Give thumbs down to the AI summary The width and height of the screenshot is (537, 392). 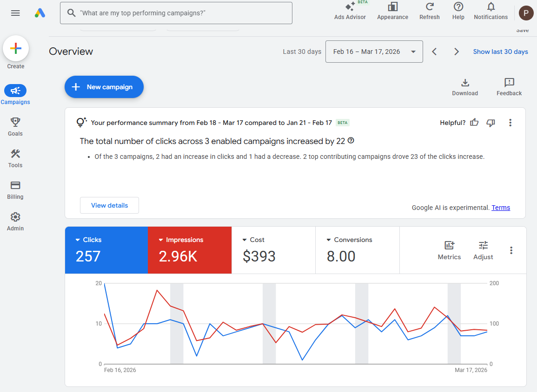pyautogui.click(x=491, y=122)
